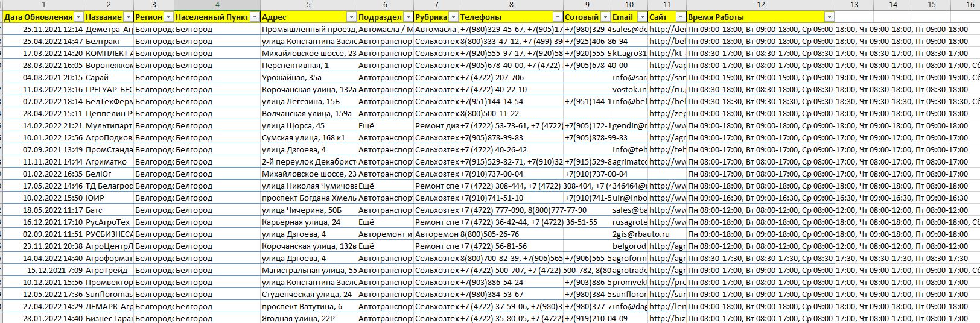Click the Sunfloromas name cell
This screenshot has width=980, height=323.
pyautogui.click(x=109, y=295)
